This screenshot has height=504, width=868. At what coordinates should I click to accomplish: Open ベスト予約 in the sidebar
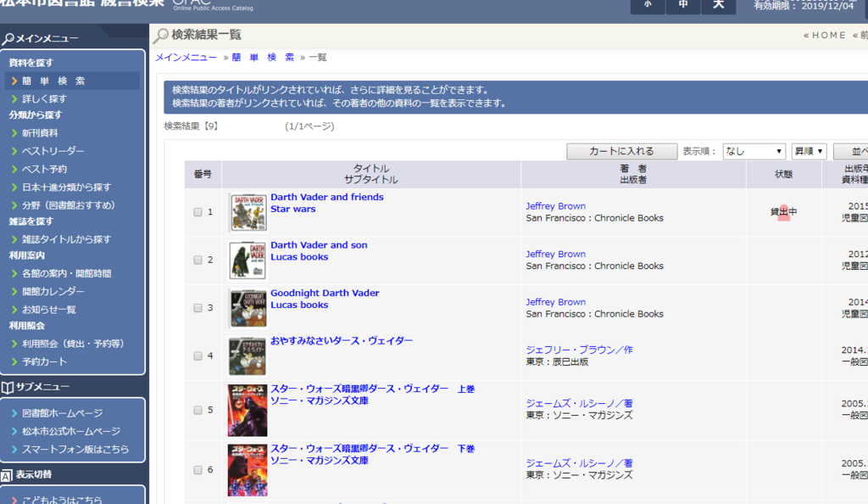44,169
